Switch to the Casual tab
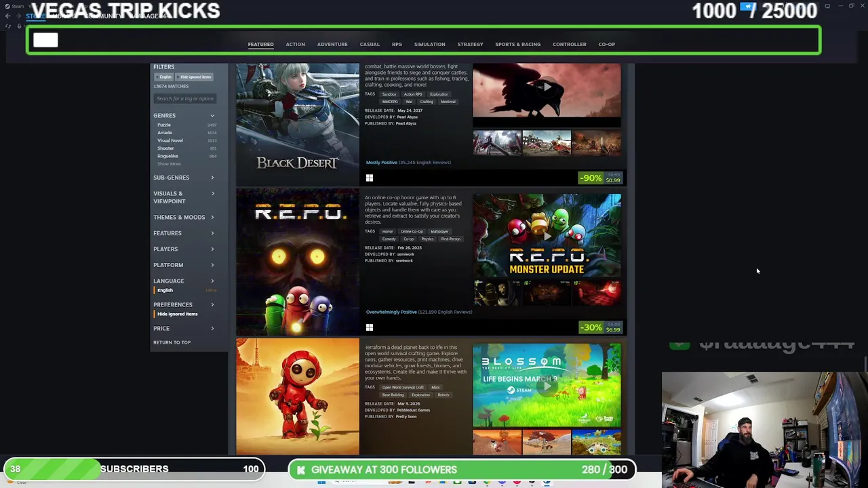Image resolution: width=868 pixels, height=488 pixels. point(370,45)
